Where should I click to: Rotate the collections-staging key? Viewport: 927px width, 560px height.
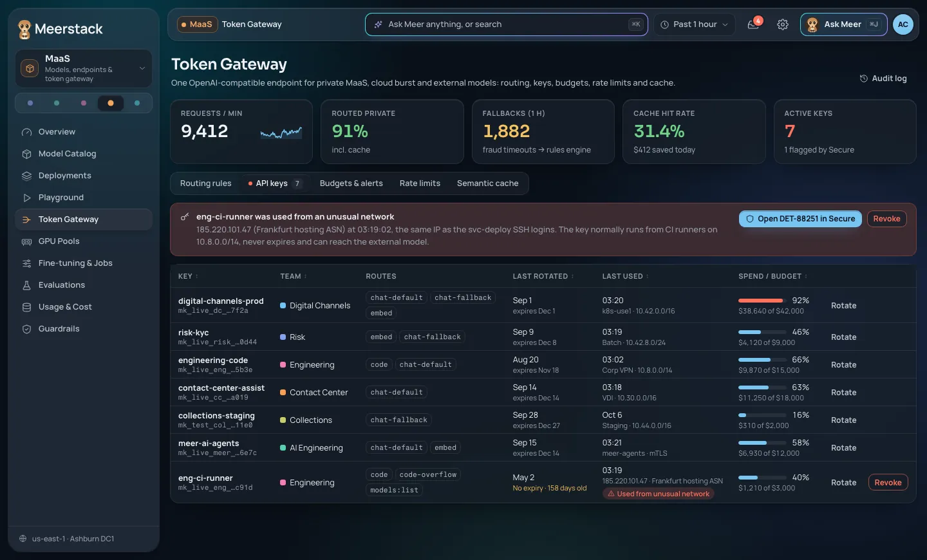click(843, 420)
